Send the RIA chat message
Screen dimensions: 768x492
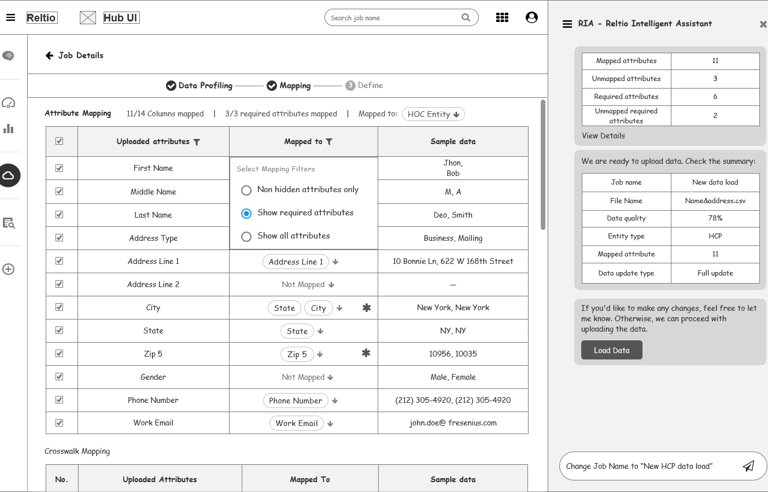(x=748, y=466)
